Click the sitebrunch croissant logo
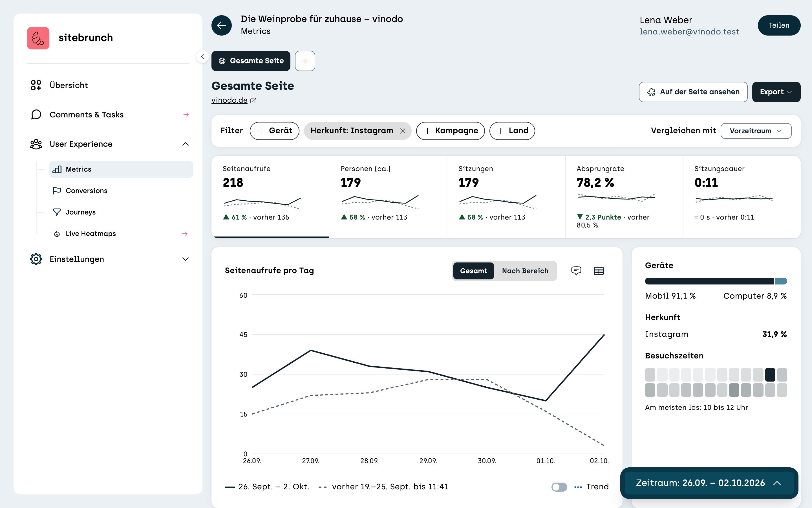This screenshot has height=508, width=812. click(38, 38)
